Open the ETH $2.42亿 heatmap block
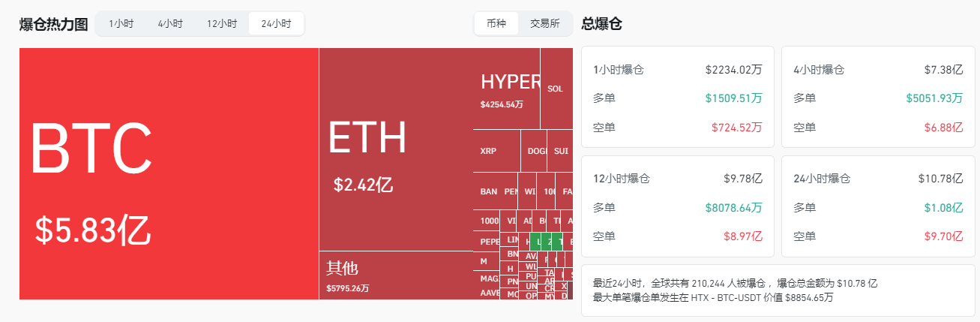The image size is (980, 322). 396,149
